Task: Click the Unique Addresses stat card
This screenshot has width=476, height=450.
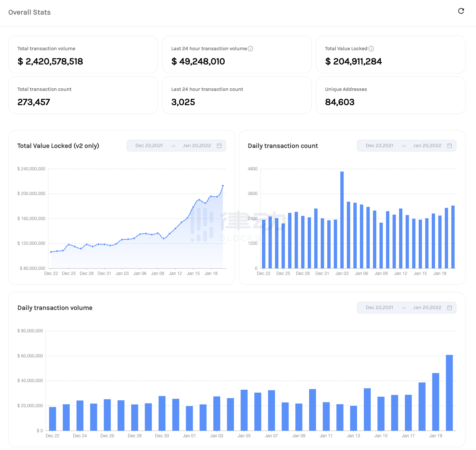Action: pos(390,95)
